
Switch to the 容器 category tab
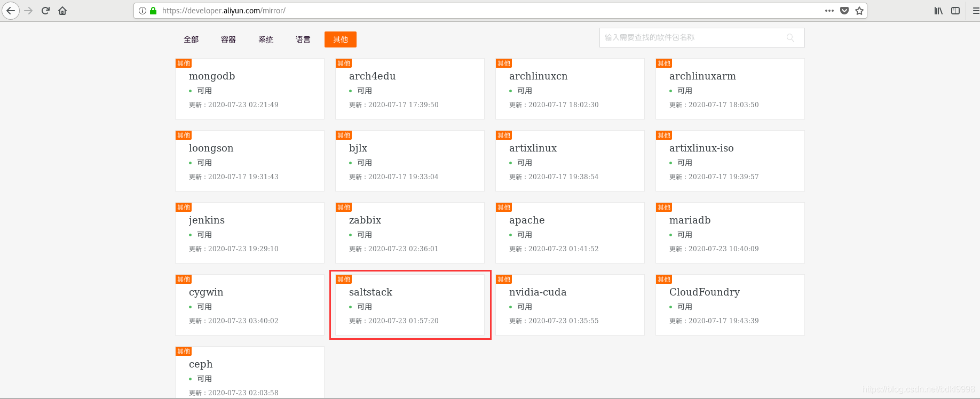point(228,39)
